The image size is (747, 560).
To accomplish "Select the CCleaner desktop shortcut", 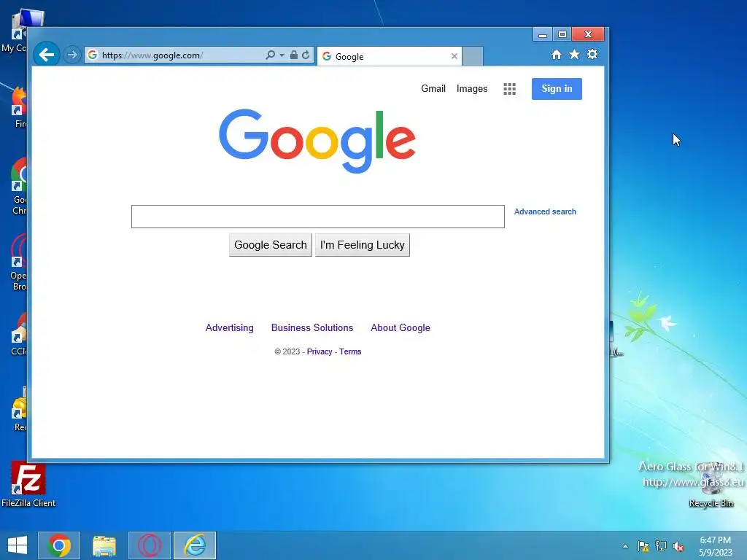I will click(x=18, y=335).
